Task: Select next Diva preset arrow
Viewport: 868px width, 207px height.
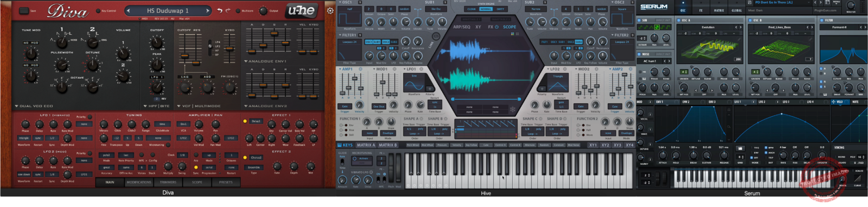Action: pos(207,10)
